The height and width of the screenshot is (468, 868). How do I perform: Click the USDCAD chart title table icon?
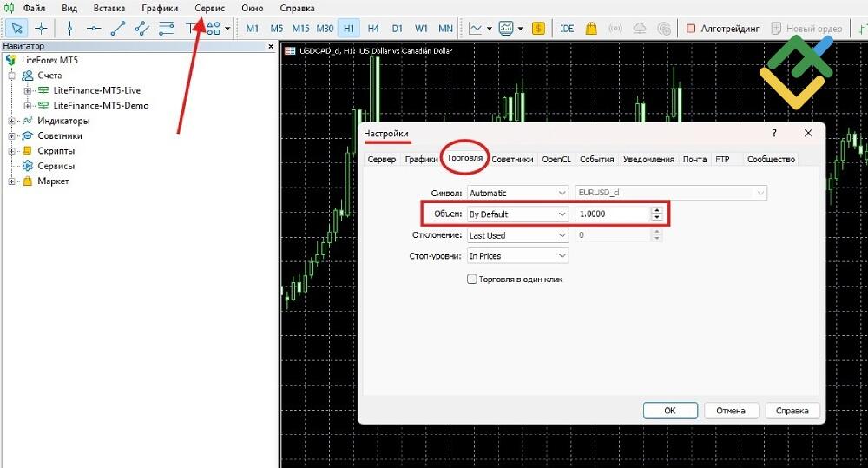click(290, 51)
